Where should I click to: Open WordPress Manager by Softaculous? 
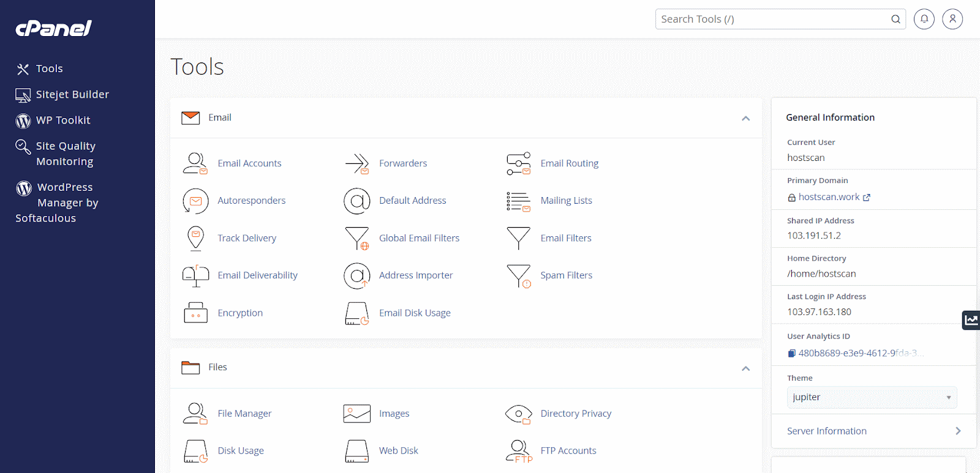tap(57, 203)
